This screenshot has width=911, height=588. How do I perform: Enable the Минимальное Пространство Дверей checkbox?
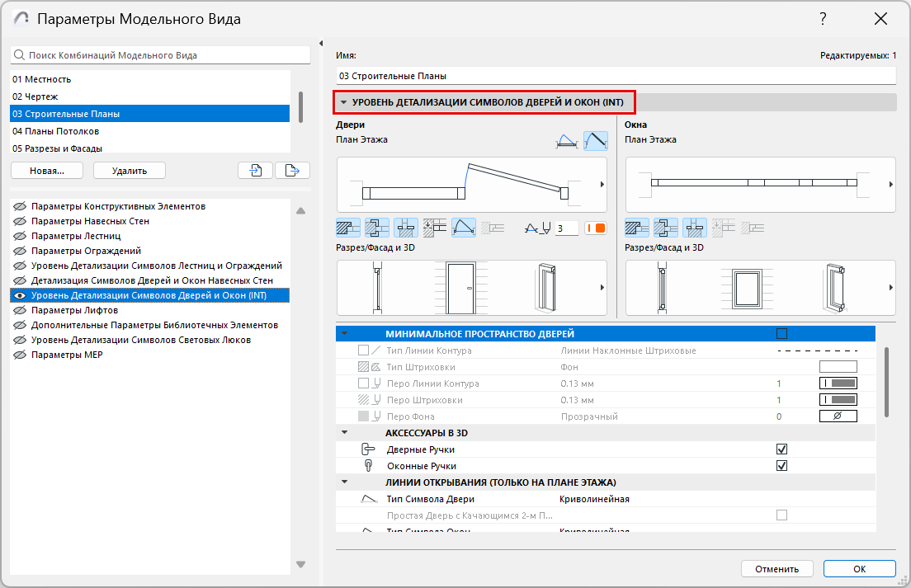(x=781, y=334)
